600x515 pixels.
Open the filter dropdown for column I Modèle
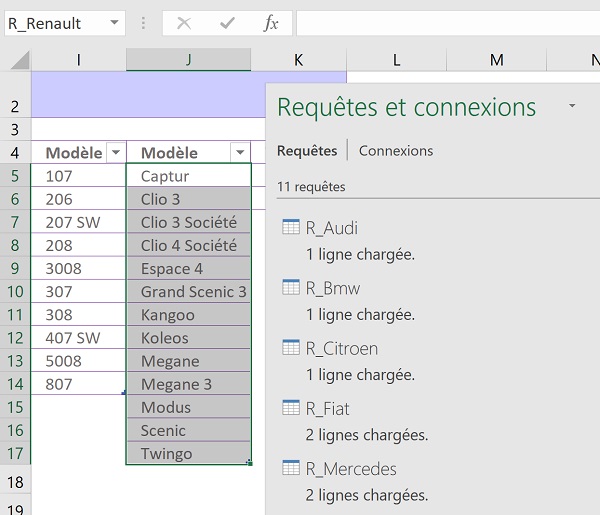point(116,152)
